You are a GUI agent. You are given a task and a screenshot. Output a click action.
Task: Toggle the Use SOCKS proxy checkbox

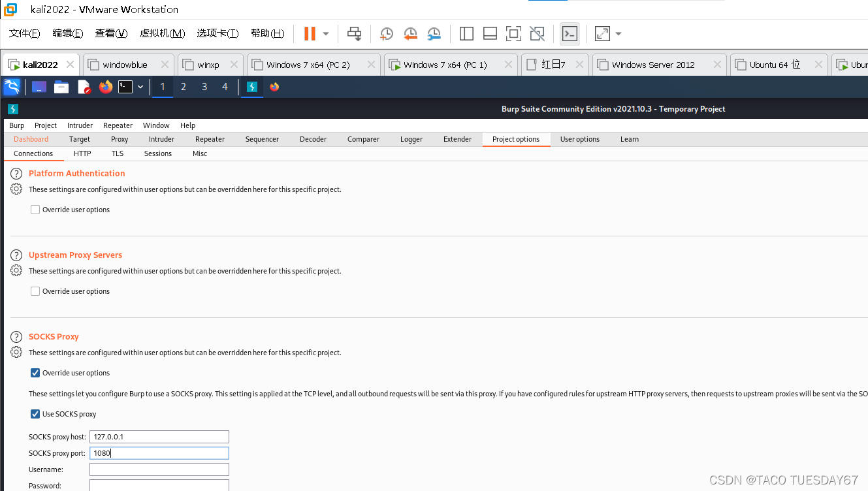click(35, 414)
